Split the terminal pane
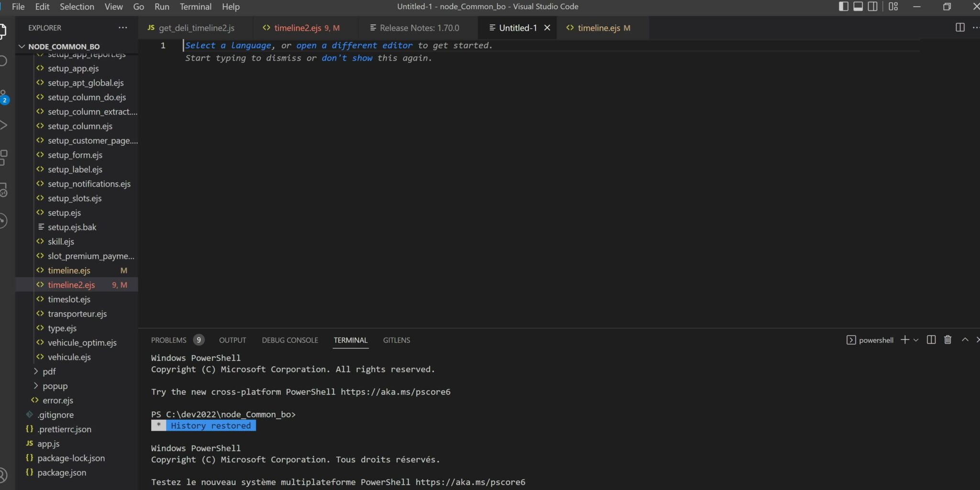Viewport: 980px width, 490px height. [x=931, y=340]
